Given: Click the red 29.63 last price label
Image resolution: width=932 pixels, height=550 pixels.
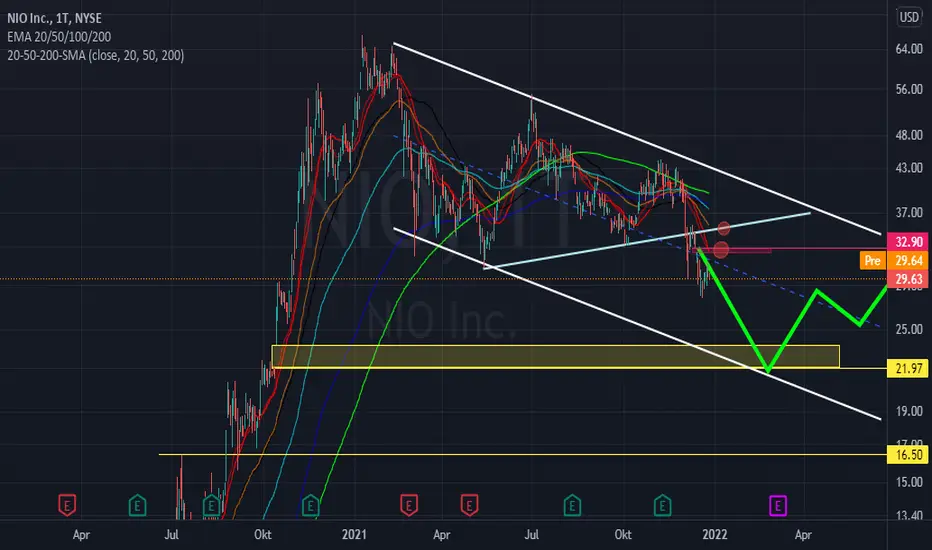Looking at the screenshot, I should pyautogui.click(x=908, y=279).
